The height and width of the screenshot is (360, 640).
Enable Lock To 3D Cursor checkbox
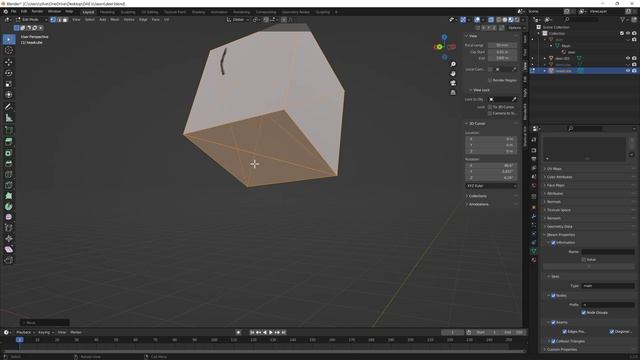pos(490,107)
